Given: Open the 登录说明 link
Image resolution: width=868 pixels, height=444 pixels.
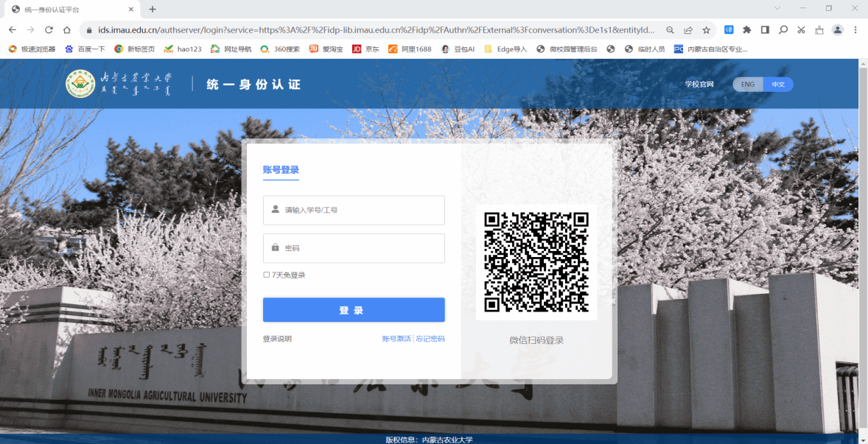Looking at the screenshot, I should (x=277, y=339).
